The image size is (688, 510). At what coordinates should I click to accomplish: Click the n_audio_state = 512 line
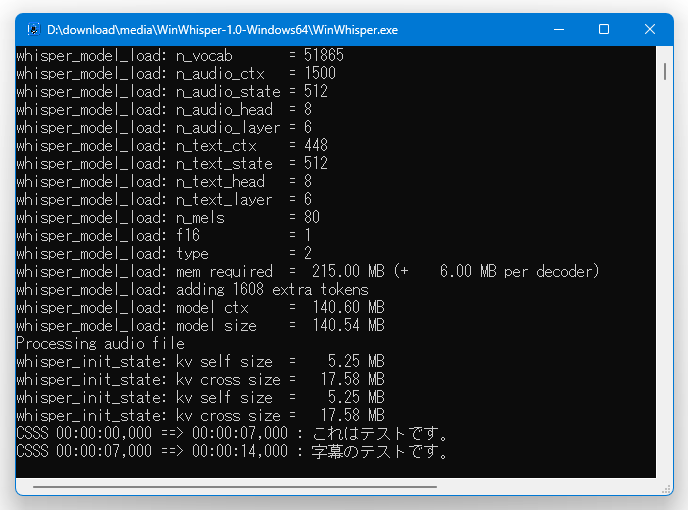click(172, 92)
